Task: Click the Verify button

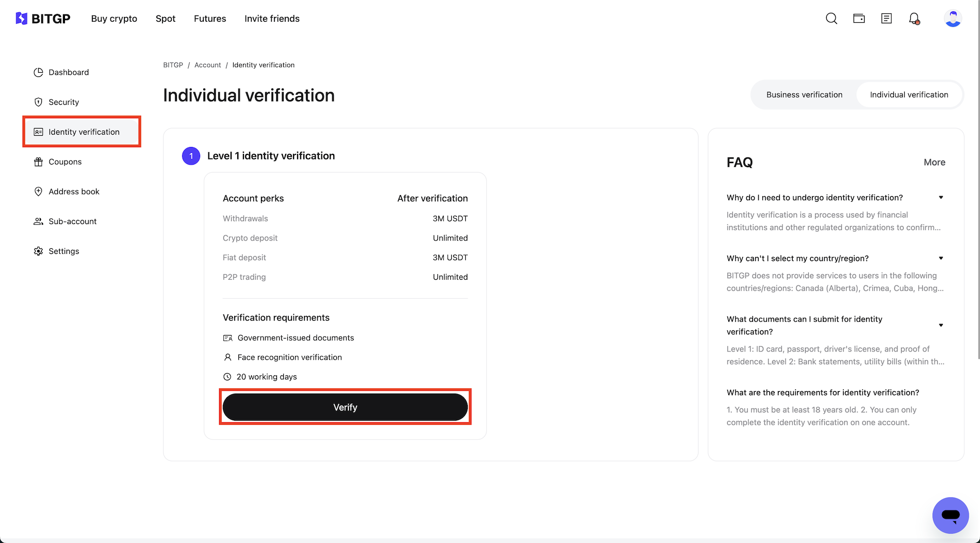Action: (345, 407)
